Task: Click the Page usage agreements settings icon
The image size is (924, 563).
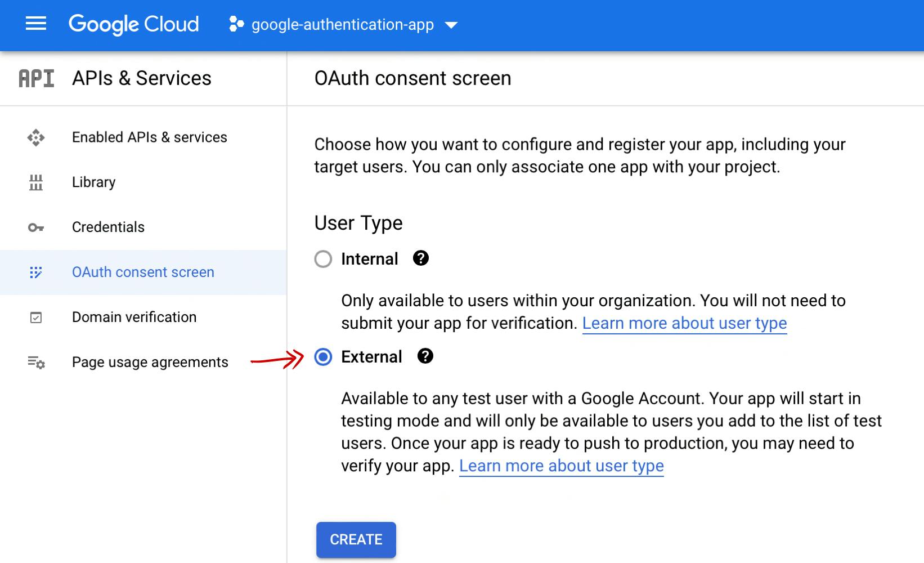Action: pos(36,363)
